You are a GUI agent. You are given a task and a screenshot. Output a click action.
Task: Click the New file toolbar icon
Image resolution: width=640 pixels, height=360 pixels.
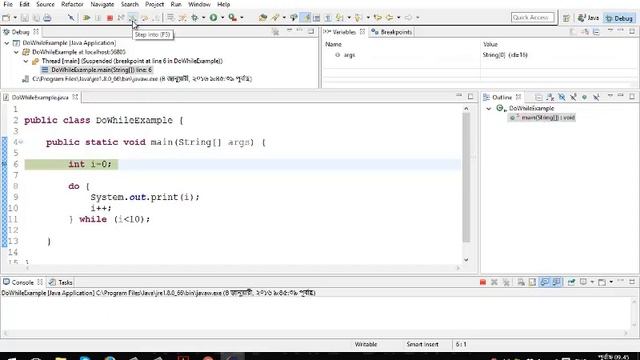click(6, 18)
